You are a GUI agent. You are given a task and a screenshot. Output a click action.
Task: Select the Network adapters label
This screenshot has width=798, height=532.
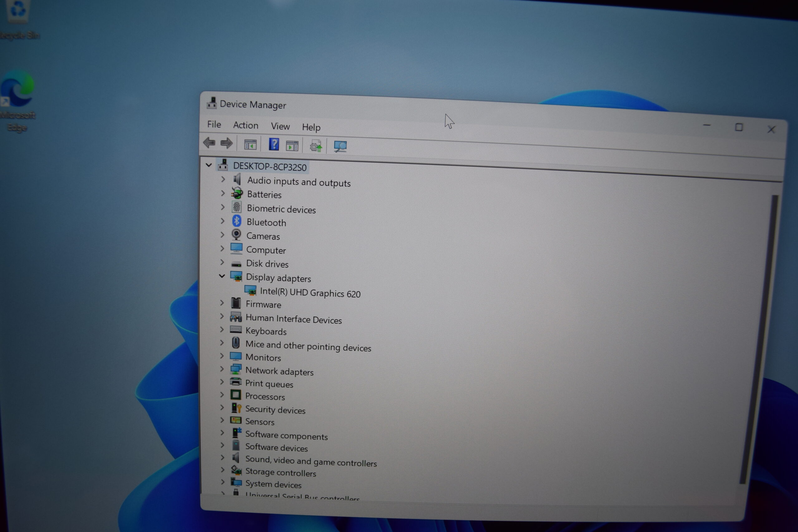tap(279, 371)
